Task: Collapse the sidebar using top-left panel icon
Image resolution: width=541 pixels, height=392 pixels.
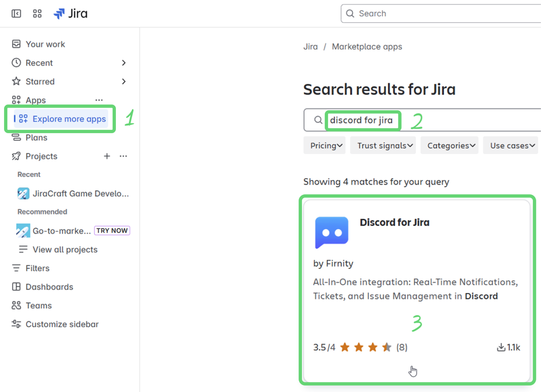Action: (16, 14)
